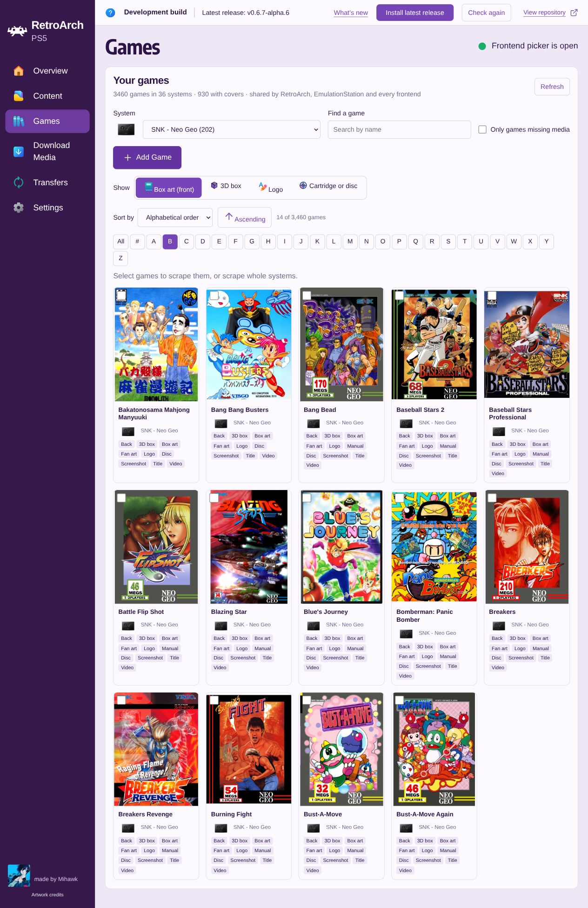Screen dimensions: 588x908
Task: Click the console icon under Baseball Stars 2
Action: (406, 424)
